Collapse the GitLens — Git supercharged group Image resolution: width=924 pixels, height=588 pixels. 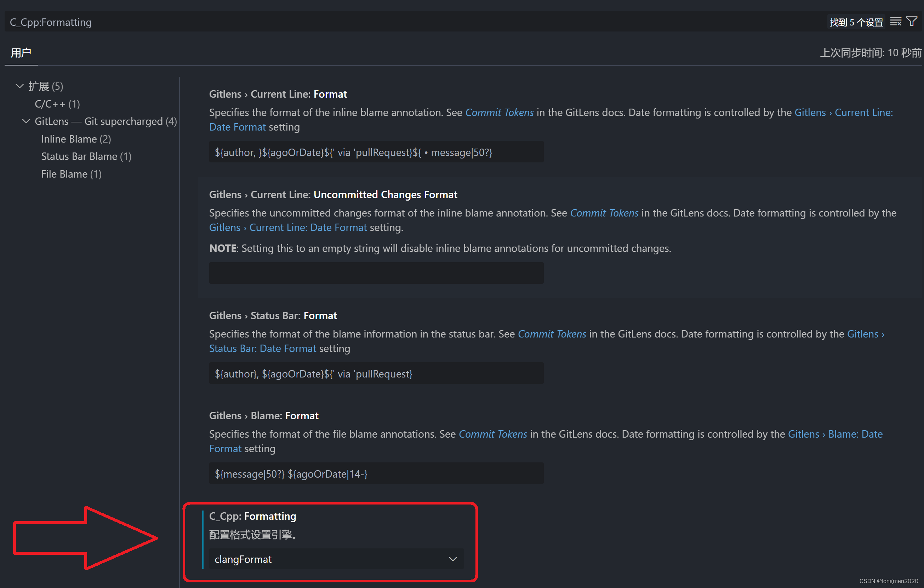coord(26,121)
